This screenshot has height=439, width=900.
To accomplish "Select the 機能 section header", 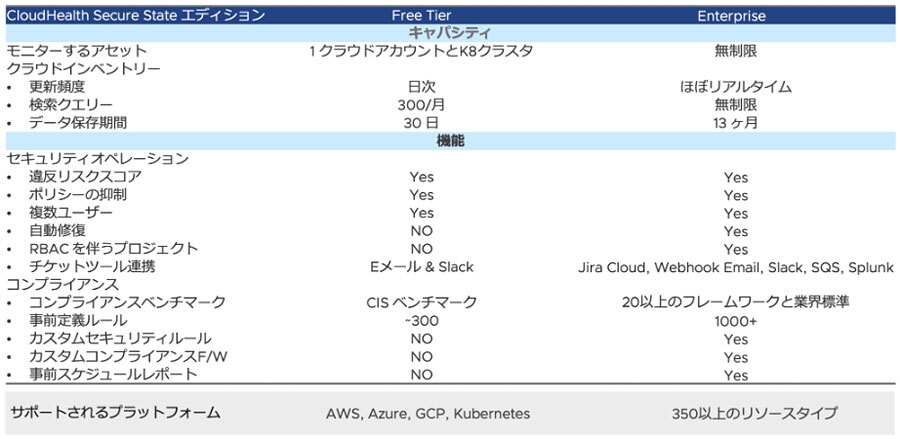I will 449,141.
